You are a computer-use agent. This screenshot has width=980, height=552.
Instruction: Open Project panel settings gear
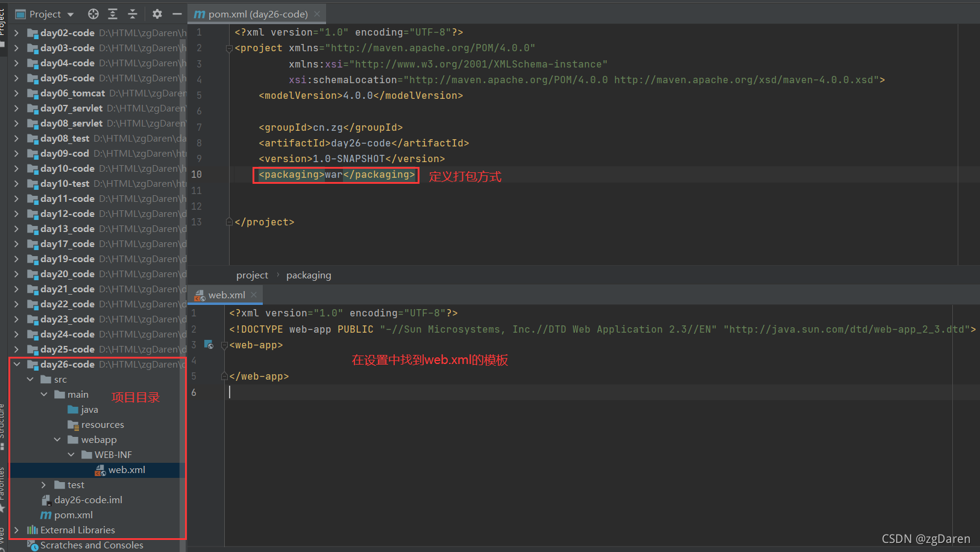[157, 14]
